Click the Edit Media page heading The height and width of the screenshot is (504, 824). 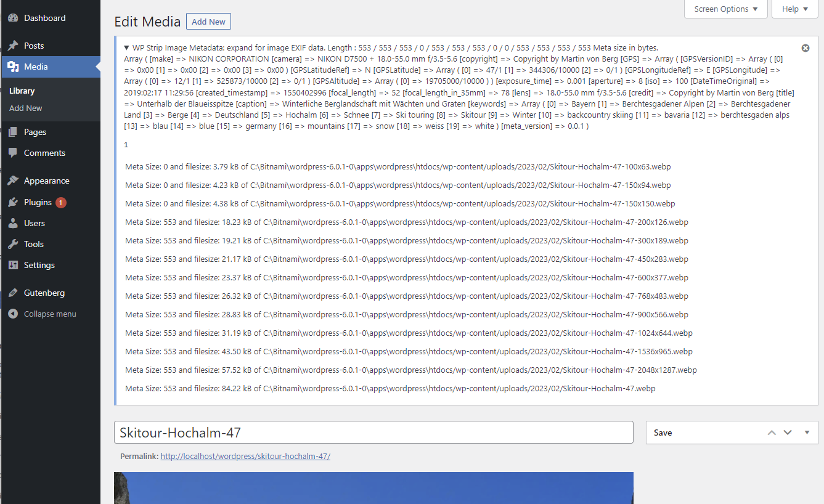147,22
